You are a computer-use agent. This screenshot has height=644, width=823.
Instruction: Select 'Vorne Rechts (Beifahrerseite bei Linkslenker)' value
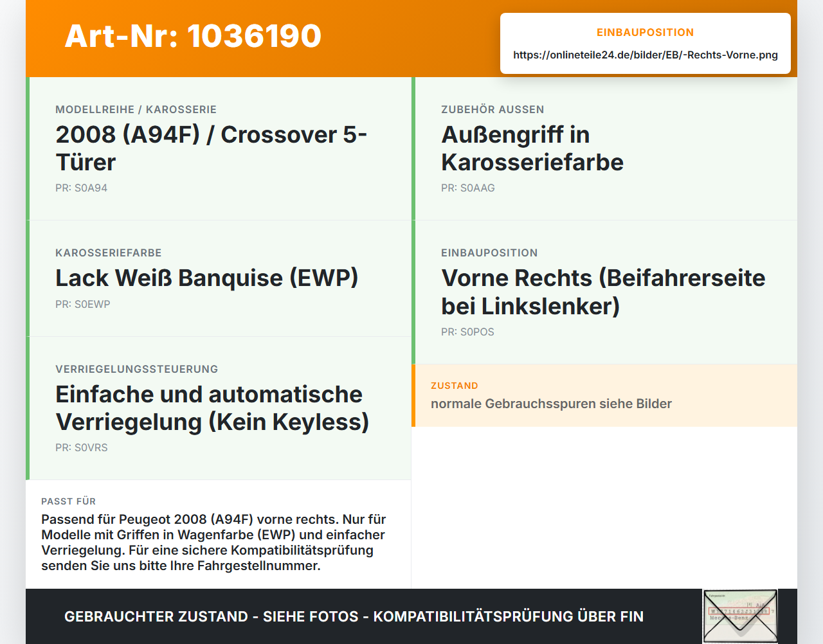[603, 292]
